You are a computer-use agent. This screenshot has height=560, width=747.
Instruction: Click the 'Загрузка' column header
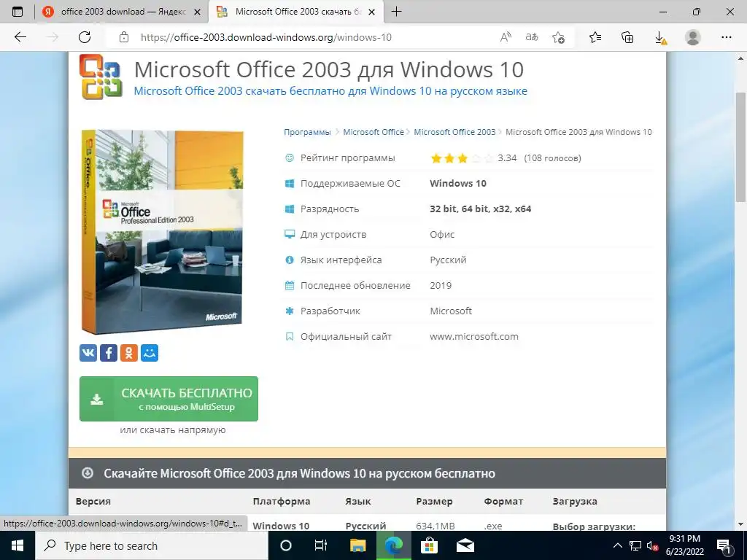pos(575,501)
